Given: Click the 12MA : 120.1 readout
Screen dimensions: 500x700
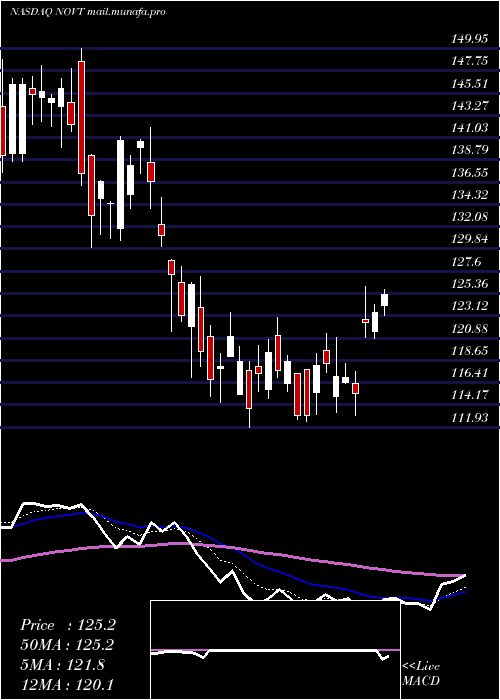Looking at the screenshot, I should tap(68, 684).
